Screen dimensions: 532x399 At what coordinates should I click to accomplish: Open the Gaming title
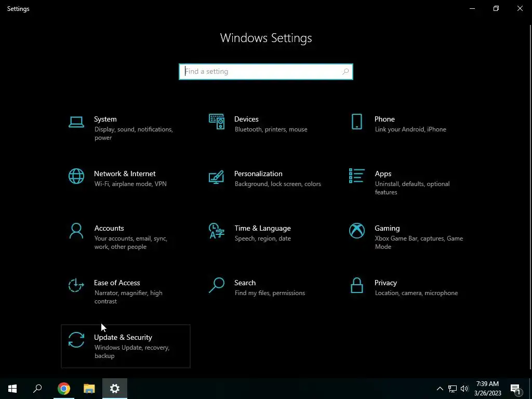(x=387, y=229)
